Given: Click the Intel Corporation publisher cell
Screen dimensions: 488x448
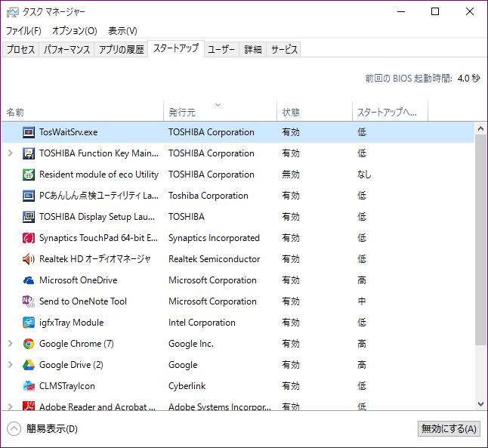Looking at the screenshot, I should coord(202,323).
